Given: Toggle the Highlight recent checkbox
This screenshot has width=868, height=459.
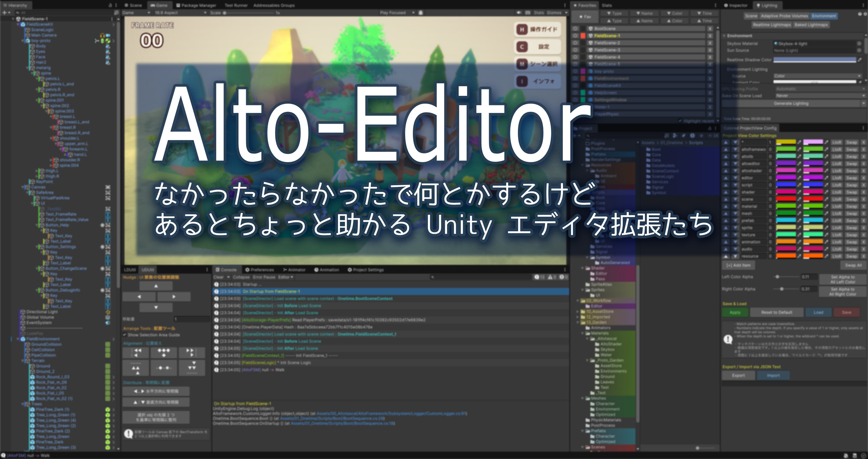Looking at the screenshot, I should coord(680,121).
